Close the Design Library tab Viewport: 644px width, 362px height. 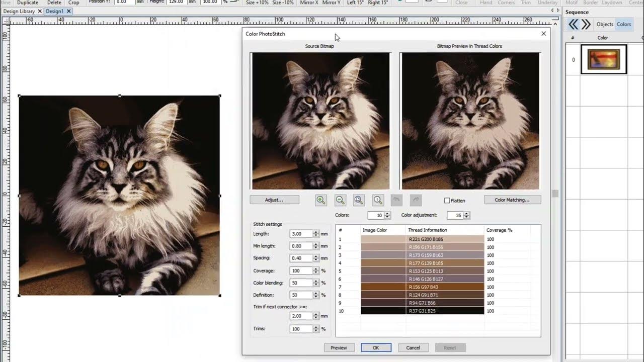click(x=40, y=11)
